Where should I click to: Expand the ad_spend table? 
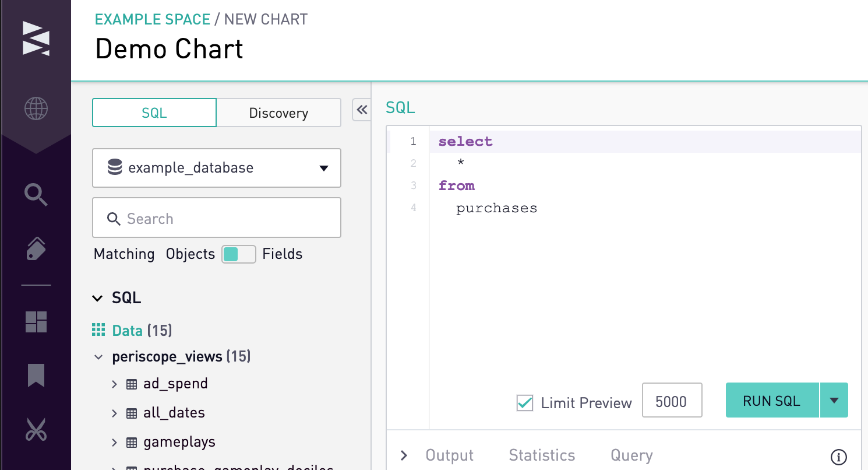(x=115, y=384)
